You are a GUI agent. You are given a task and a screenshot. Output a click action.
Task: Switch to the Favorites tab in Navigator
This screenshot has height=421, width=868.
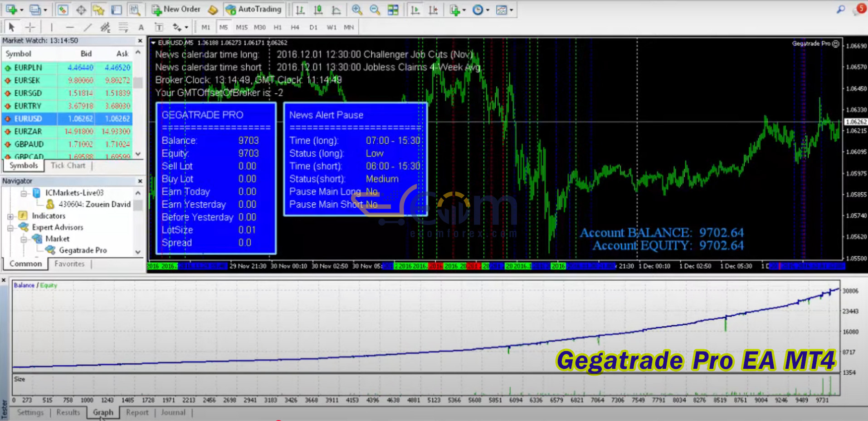click(x=69, y=264)
